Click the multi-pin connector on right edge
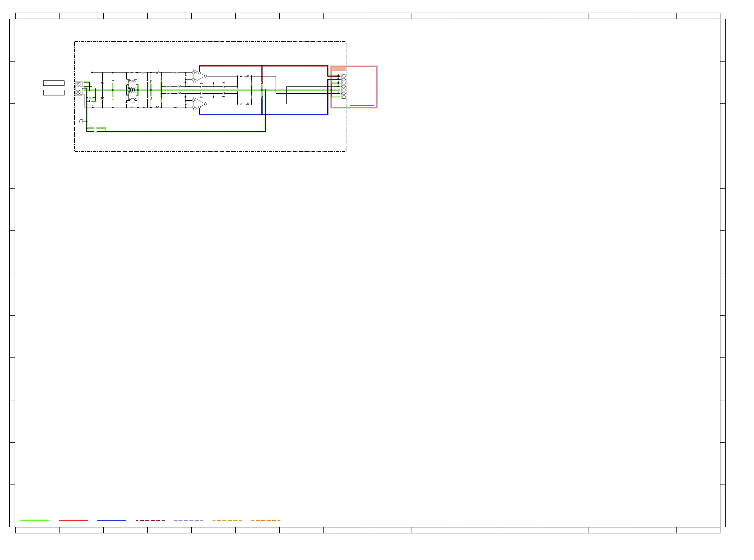The image size is (754, 560). coord(344,87)
